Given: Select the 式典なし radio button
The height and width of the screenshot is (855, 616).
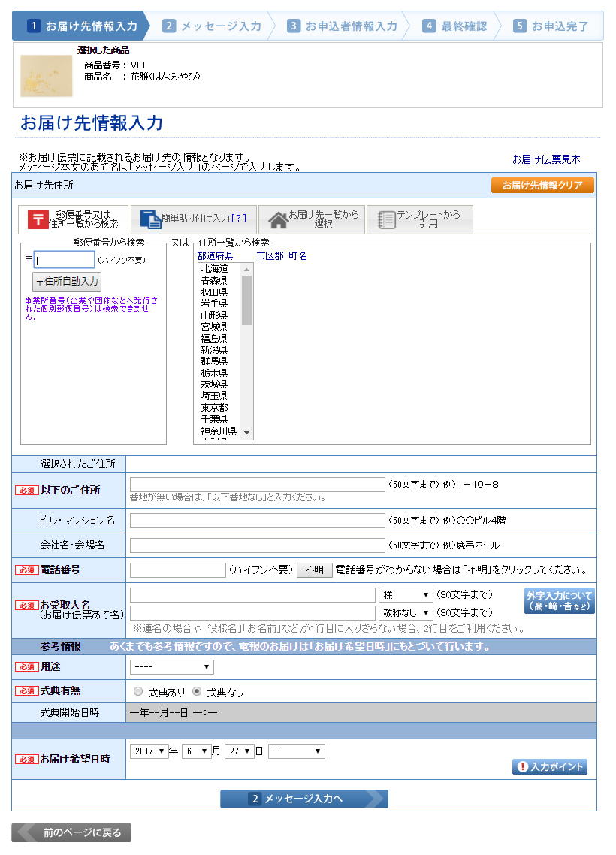Looking at the screenshot, I should pyautogui.click(x=198, y=691).
